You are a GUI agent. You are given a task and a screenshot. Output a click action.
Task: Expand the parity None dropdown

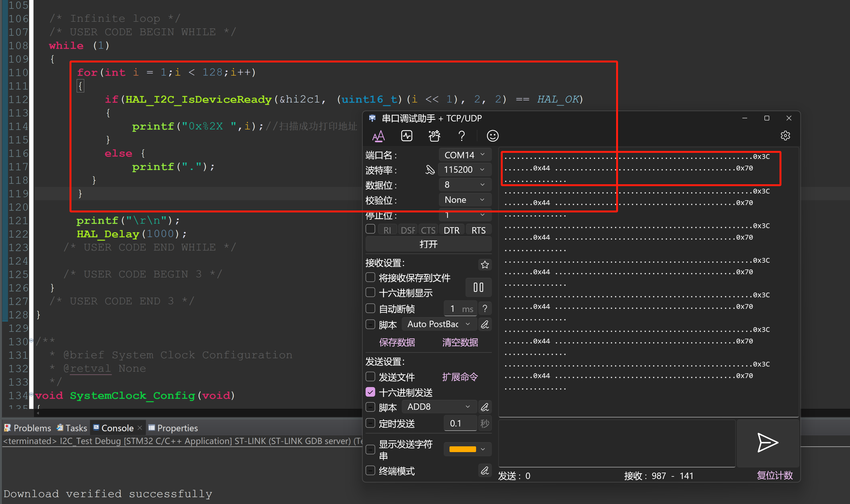[x=464, y=200]
